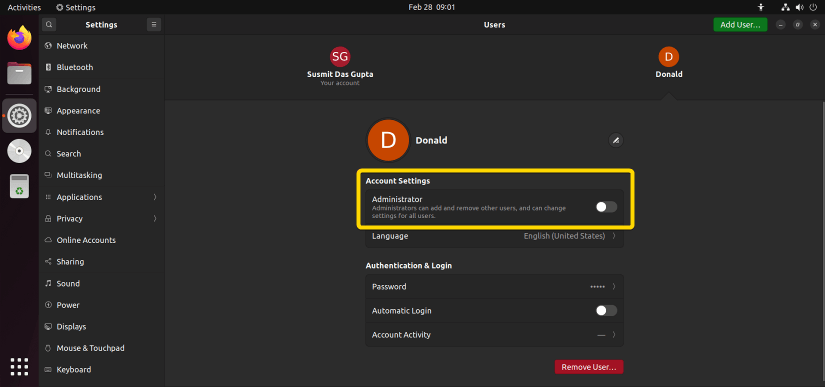Viewport: 825px width, 387px height.
Task: Click the network icon in the top bar
Action: point(785,7)
